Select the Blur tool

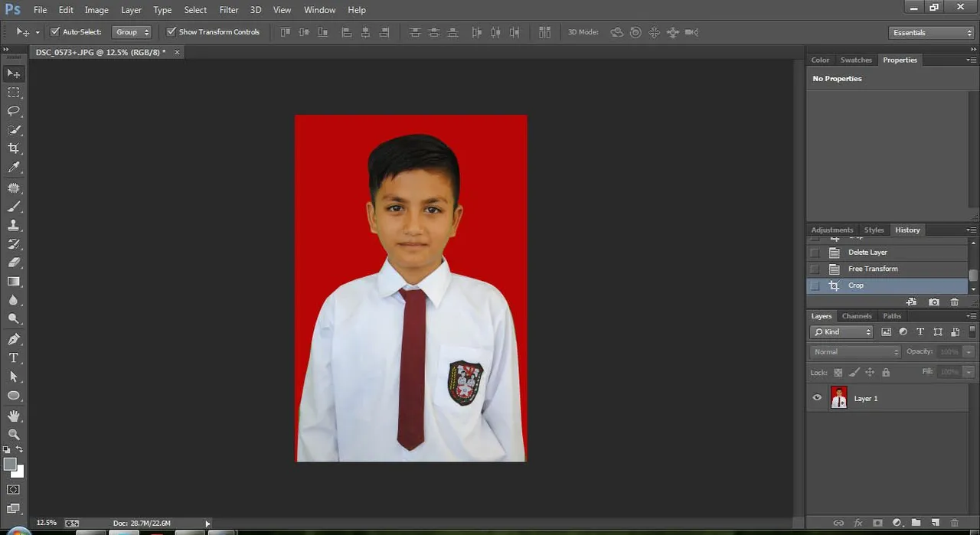point(14,300)
